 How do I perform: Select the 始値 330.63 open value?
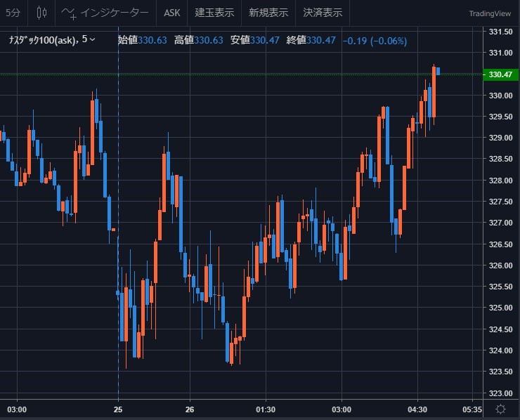pyautogui.click(x=142, y=40)
